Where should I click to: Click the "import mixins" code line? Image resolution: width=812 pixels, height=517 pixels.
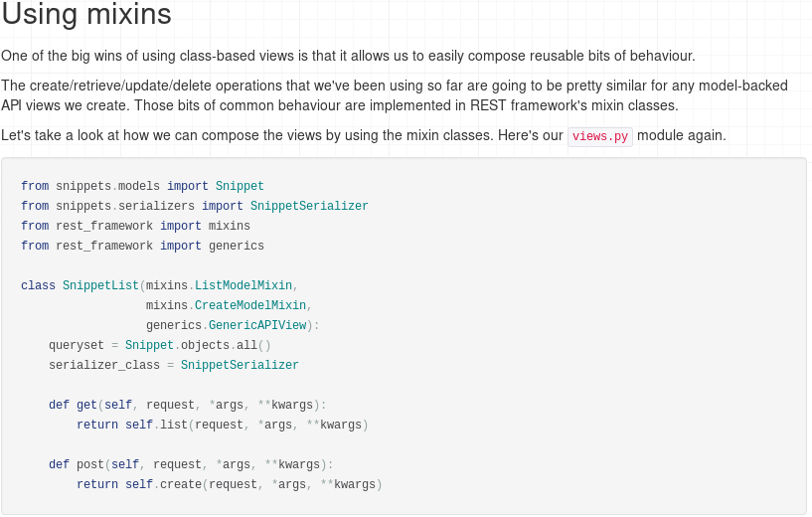(x=135, y=226)
